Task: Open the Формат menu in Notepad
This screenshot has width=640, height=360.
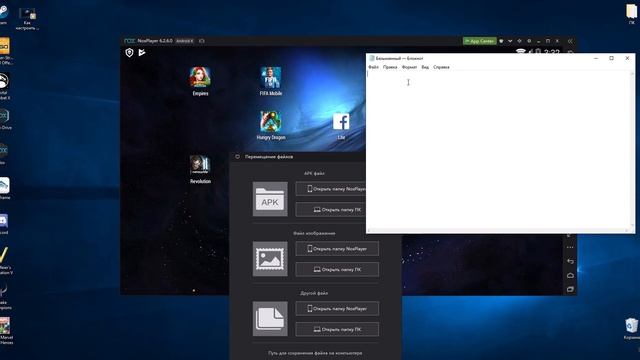Action: tap(409, 67)
